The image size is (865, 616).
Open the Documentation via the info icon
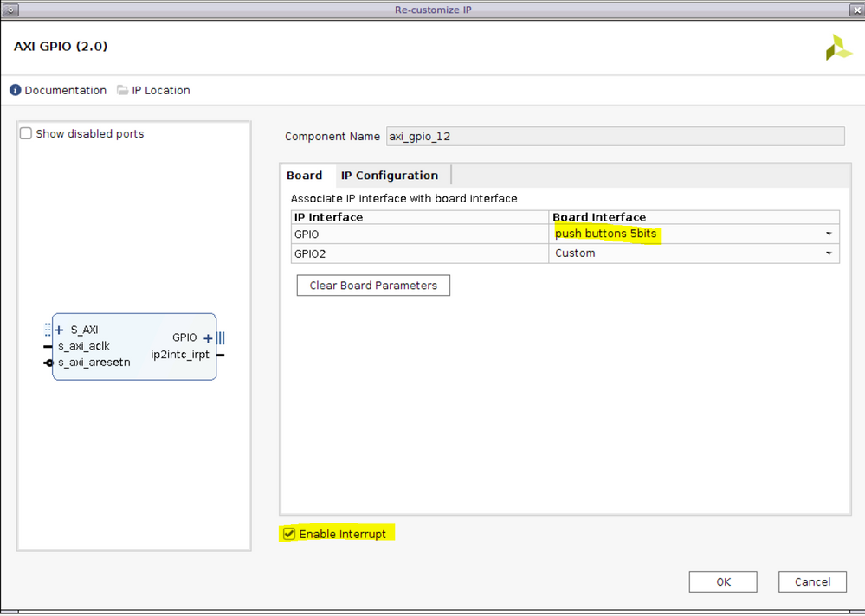tap(16, 90)
